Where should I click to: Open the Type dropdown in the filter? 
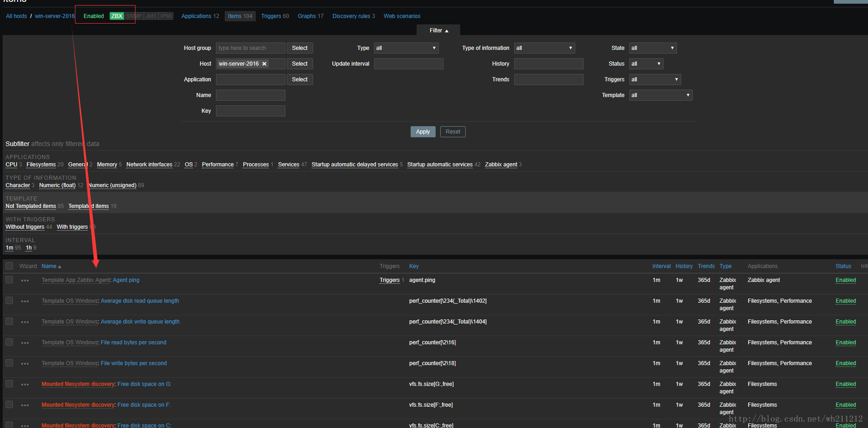(x=406, y=48)
